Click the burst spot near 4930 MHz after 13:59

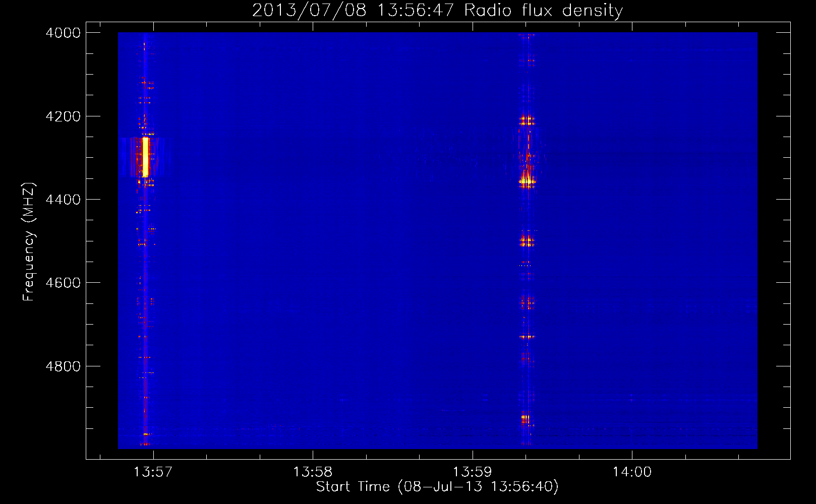(525, 418)
